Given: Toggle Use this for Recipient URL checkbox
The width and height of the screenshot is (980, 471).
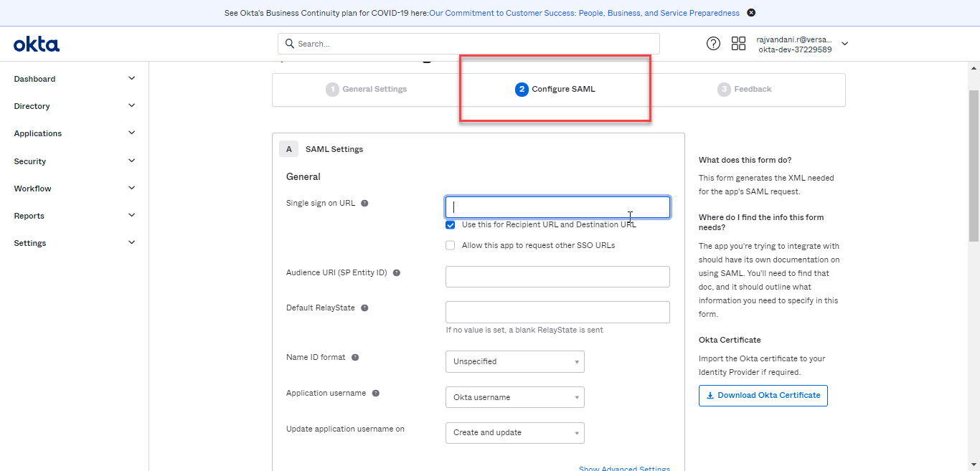Looking at the screenshot, I should coord(451,224).
